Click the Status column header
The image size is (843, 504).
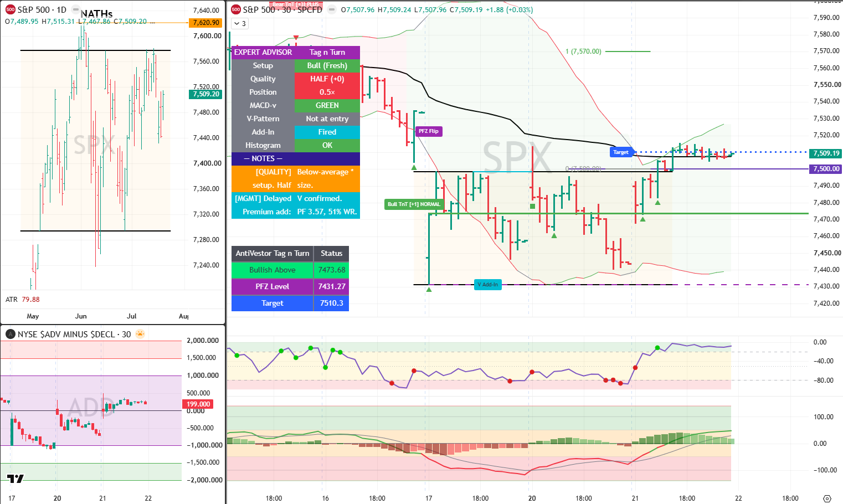pyautogui.click(x=331, y=253)
